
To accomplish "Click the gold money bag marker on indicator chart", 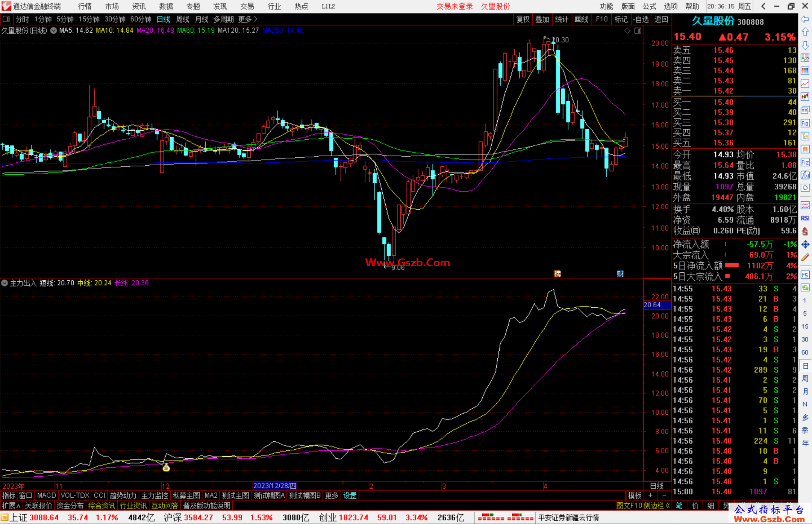I will point(166,468).
